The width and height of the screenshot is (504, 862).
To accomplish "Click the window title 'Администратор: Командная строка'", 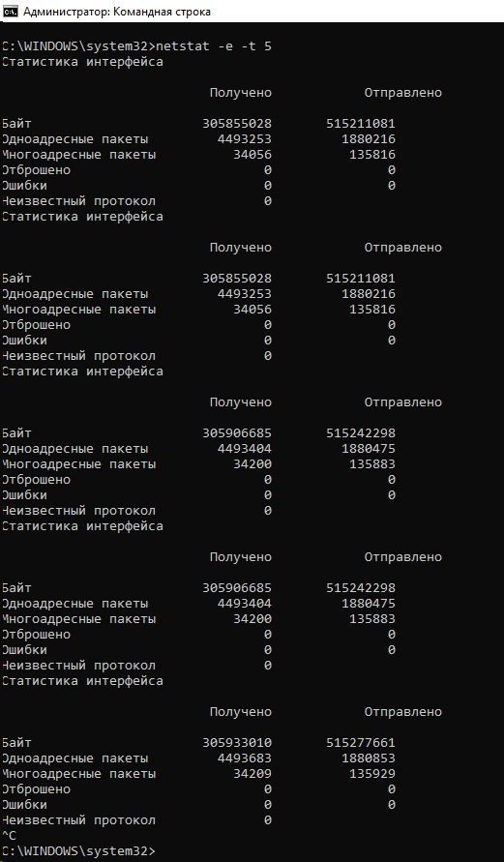I will click(116, 12).
